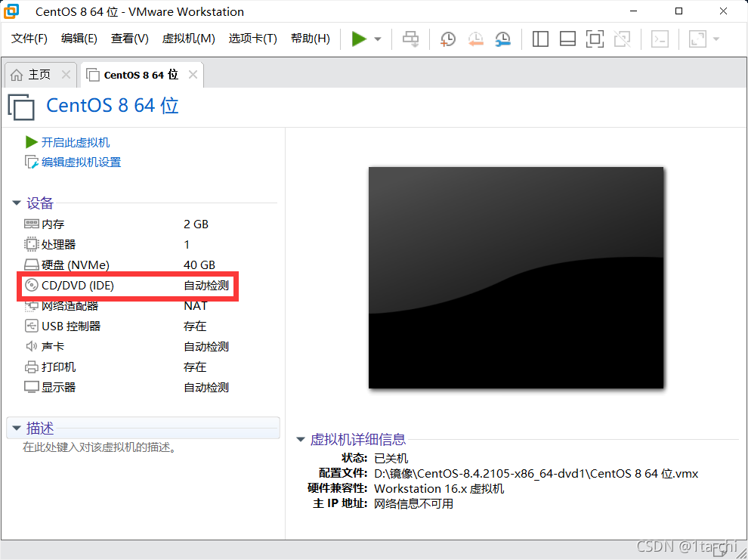
Task: Open the 文件(F) menu
Action: [29, 39]
